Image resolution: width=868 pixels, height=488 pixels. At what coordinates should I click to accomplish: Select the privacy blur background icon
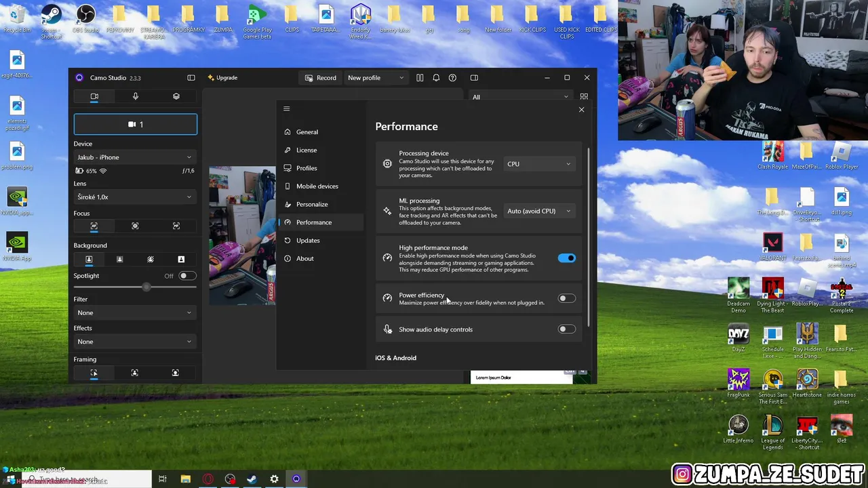click(x=151, y=260)
